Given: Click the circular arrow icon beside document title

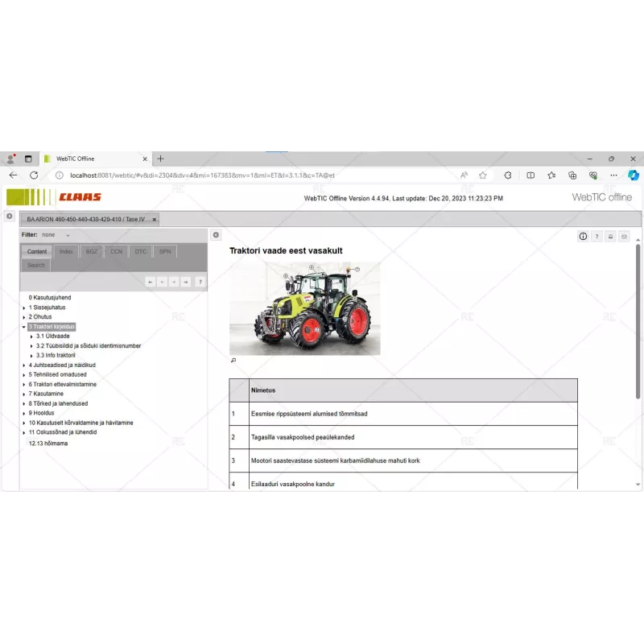Looking at the screenshot, I should (216, 234).
